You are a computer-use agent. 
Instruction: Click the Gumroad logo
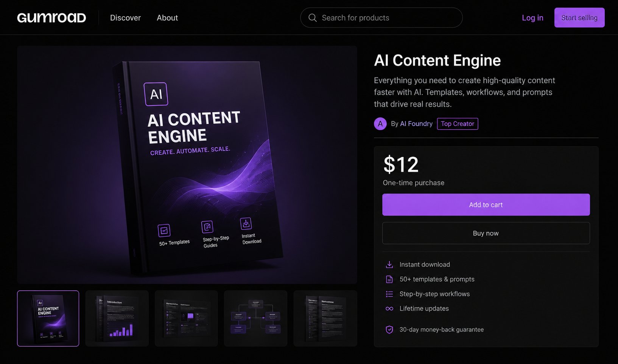[x=51, y=18]
